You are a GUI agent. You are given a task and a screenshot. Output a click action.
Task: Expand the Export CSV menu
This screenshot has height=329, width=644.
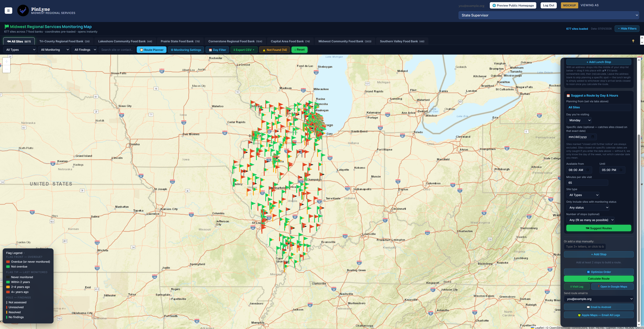[x=244, y=50]
